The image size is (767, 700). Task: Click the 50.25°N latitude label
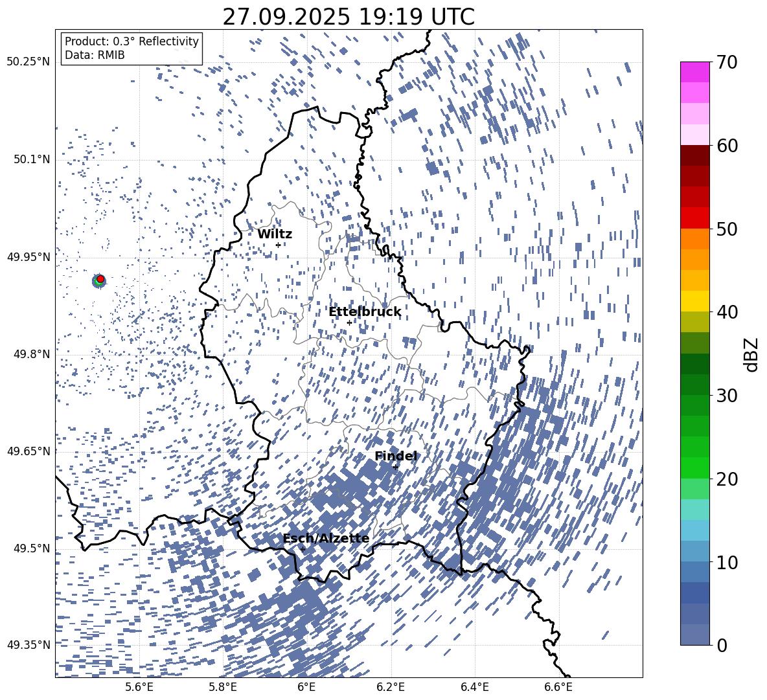(29, 62)
